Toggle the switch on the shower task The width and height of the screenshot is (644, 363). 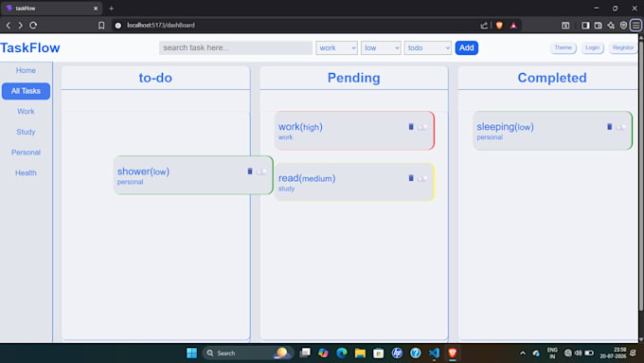(x=261, y=172)
